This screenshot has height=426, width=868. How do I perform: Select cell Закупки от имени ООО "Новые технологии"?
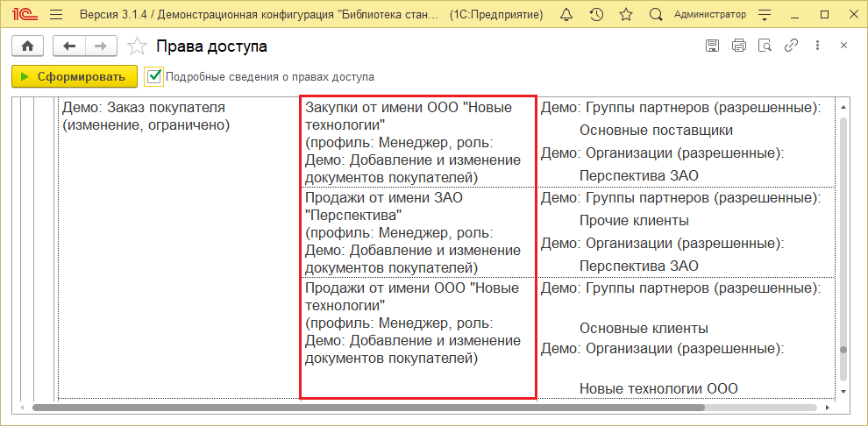coord(418,143)
